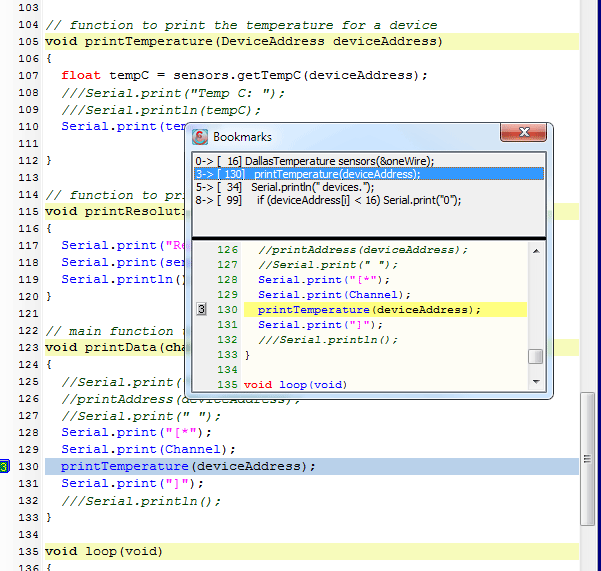The width and height of the screenshot is (601, 571).
Task: Click editor line 115 void printResolution declaration
Action: click(x=115, y=212)
